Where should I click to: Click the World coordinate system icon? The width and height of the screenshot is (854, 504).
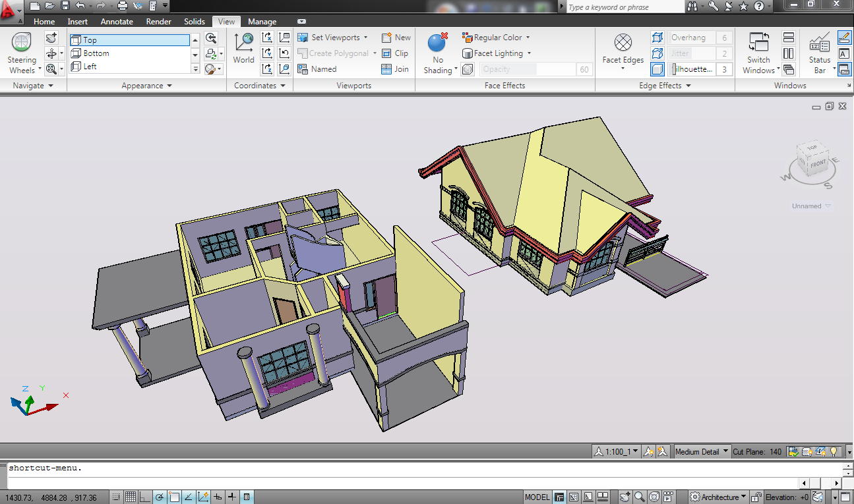click(243, 42)
